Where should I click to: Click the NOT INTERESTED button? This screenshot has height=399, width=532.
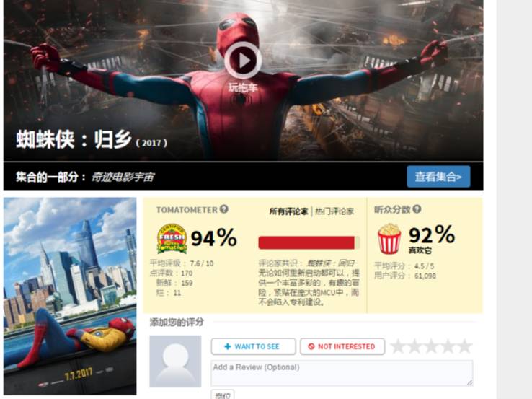(x=342, y=346)
